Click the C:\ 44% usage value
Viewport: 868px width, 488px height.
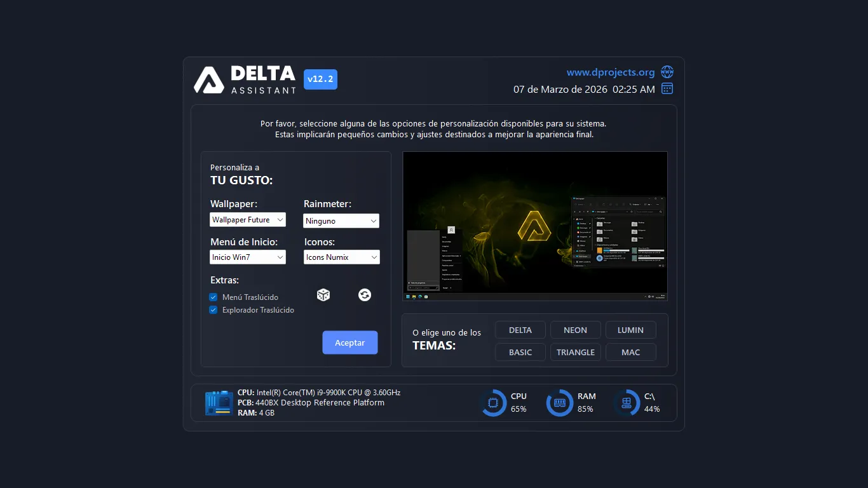pyautogui.click(x=652, y=409)
